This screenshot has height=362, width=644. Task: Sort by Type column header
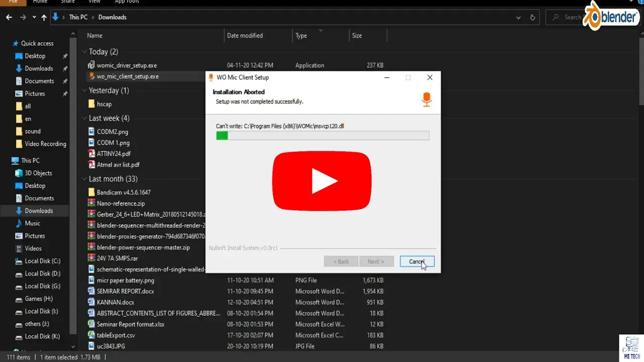pos(301,36)
